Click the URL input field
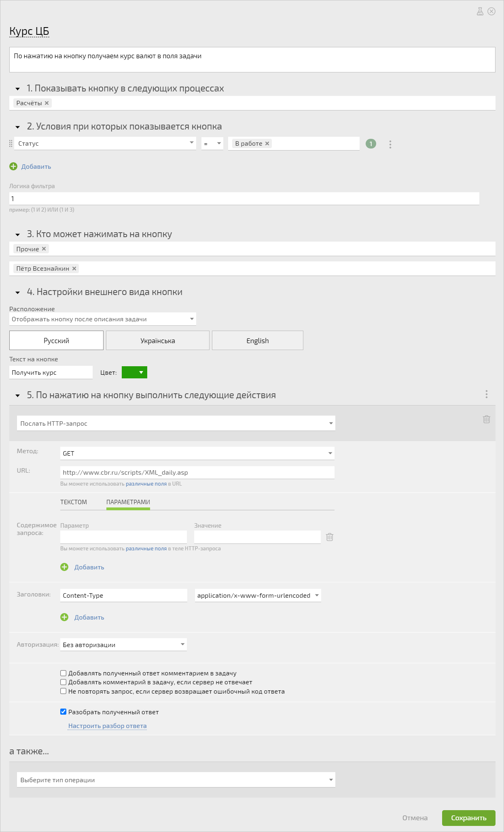Image resolution: width=504 pixels, height=832 pixels. click(x=197, y=472)
